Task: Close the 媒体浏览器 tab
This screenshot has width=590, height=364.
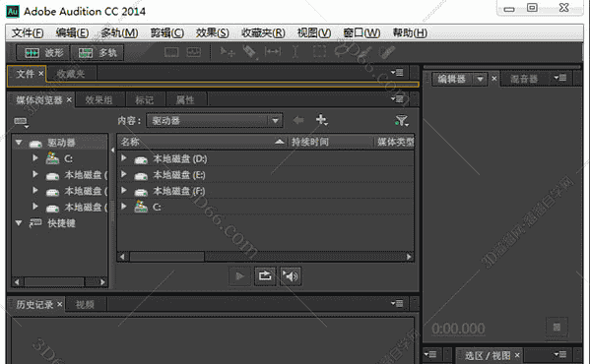Action: click(x=69, y=100)
